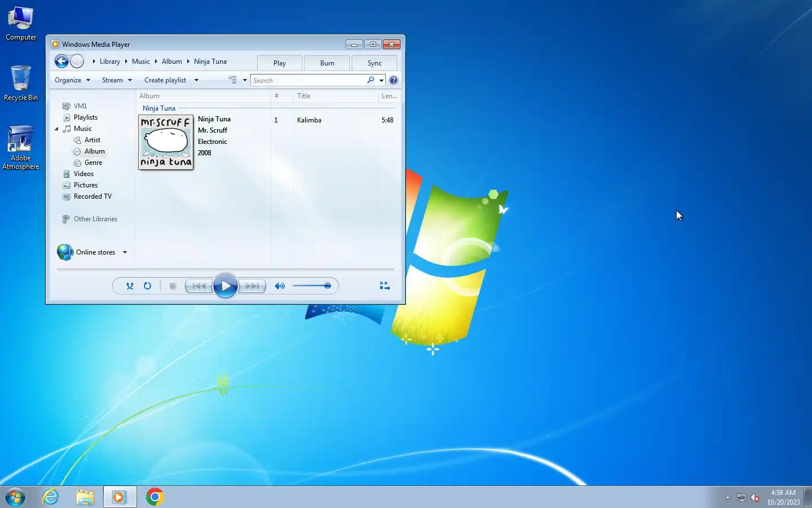812x508 pixels.
Task: Select VM1 in the navigation tree
Action: (x=80, y=106)
